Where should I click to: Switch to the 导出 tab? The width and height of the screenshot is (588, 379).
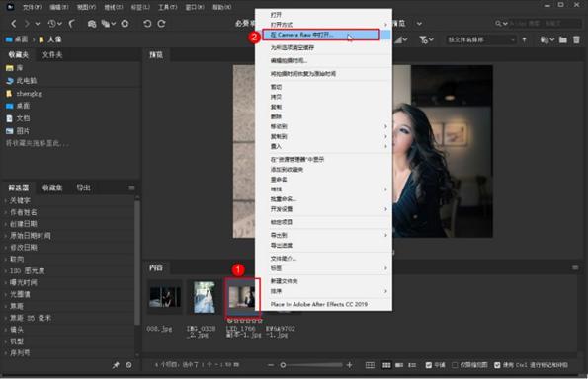tap(83, 188)
